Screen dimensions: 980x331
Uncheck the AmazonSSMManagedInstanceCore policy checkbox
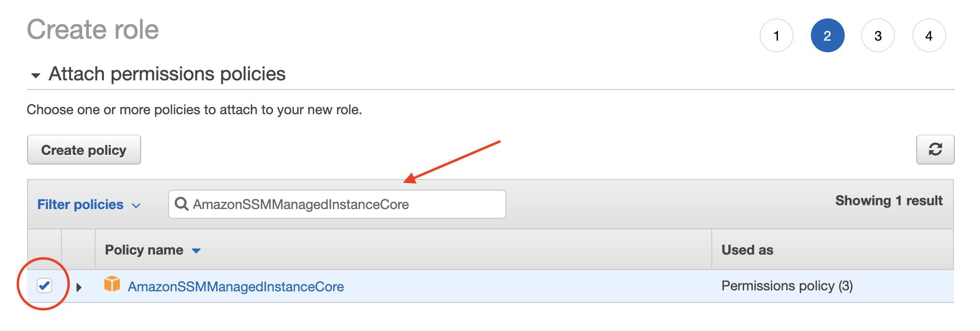[44, 286]
